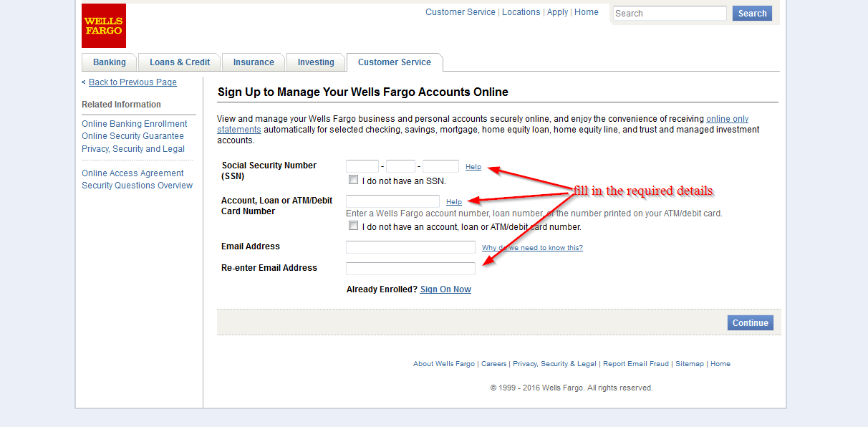Open Help link beside SSN fields

click(x=473, y=167)
